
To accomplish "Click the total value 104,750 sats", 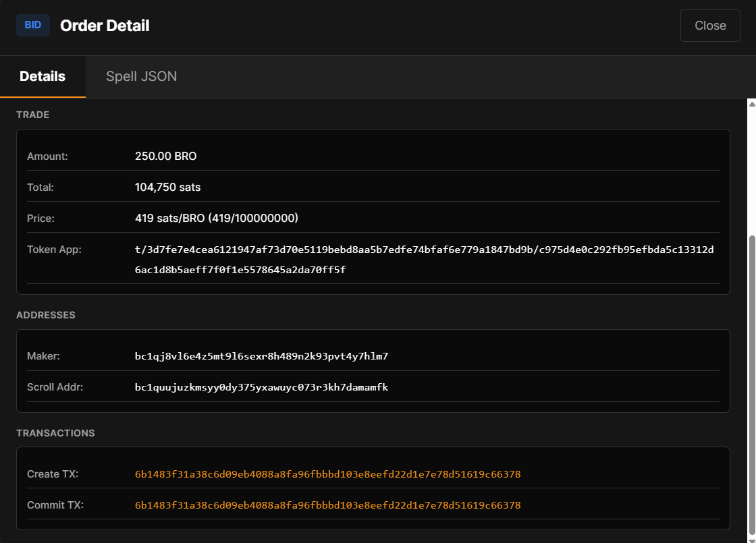I will coord(168,187).
